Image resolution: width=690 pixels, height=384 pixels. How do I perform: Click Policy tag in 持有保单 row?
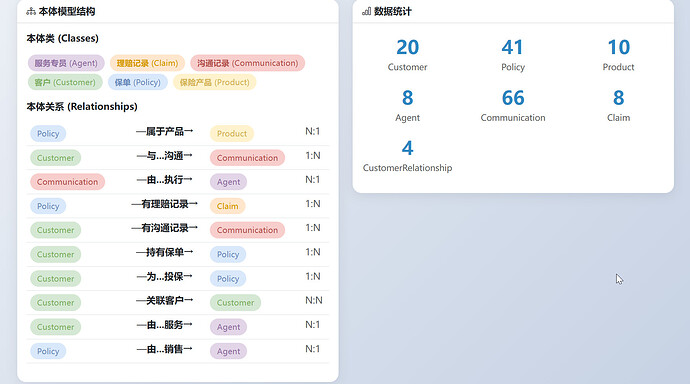[x=228, y=254]
